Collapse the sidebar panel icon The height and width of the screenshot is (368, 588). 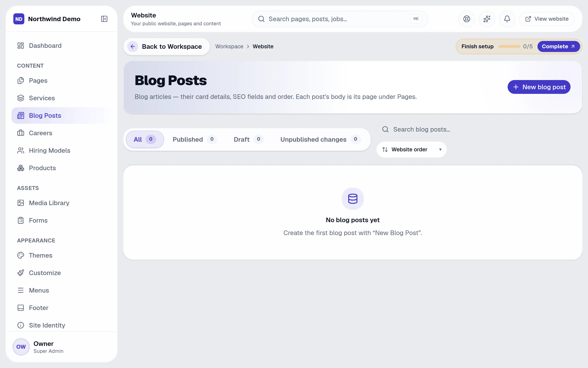(x=104, y=19)
